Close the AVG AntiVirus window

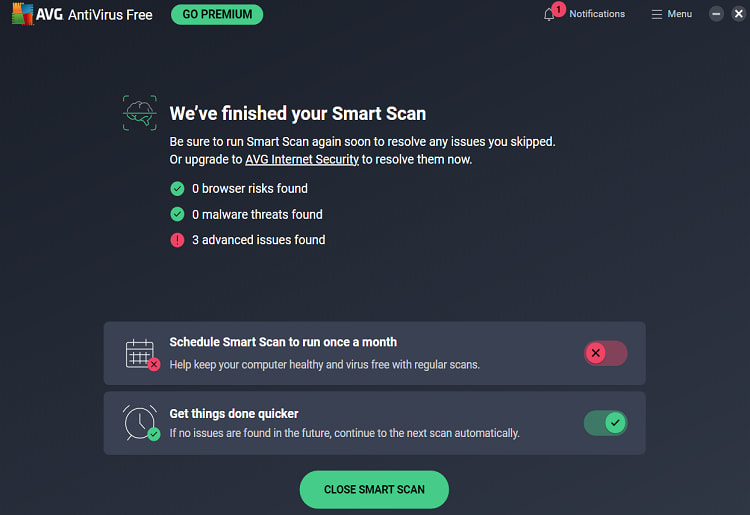click(x=739, y=14)
